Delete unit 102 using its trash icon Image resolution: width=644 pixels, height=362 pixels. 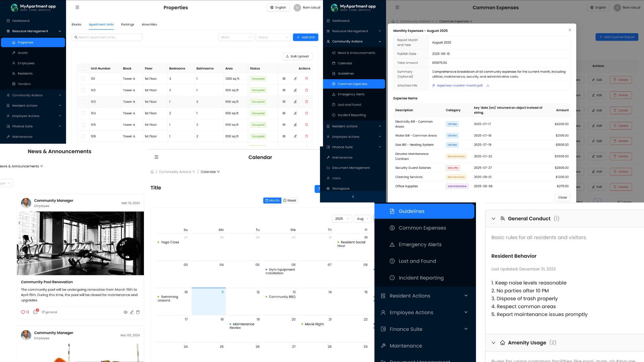pyautogui.click(x=307, y=90)
